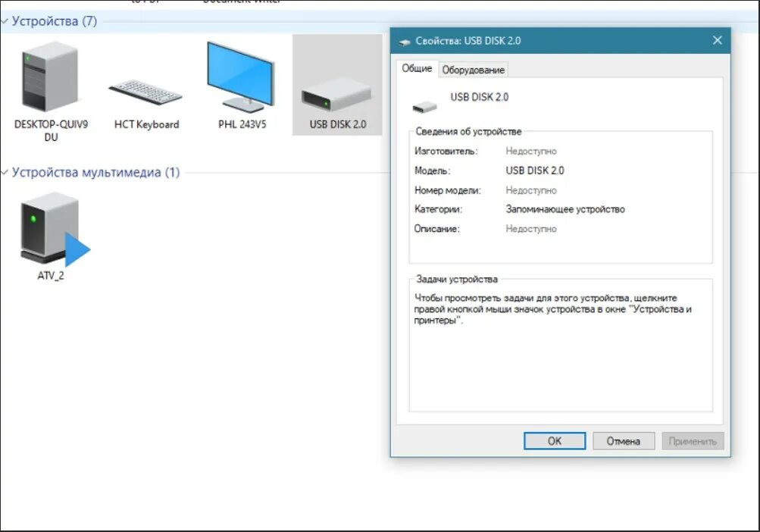
Task: Click the Применить button
Action: coord(693,441)
